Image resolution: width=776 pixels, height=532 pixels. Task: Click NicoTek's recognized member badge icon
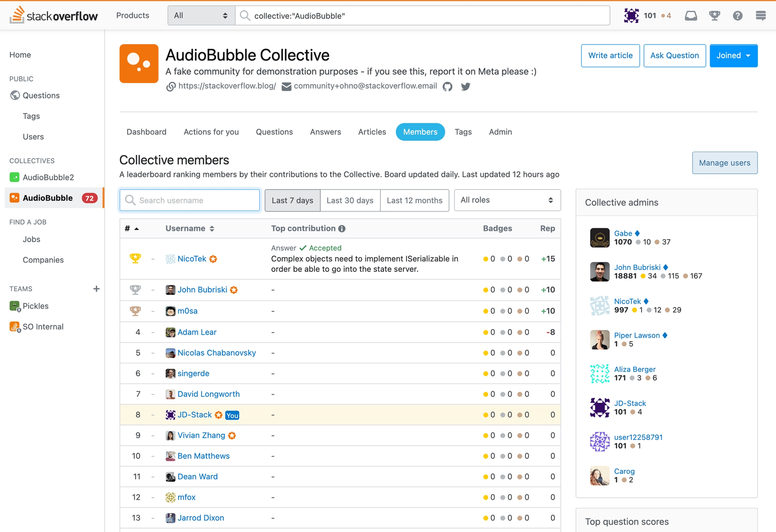point(213,259)
